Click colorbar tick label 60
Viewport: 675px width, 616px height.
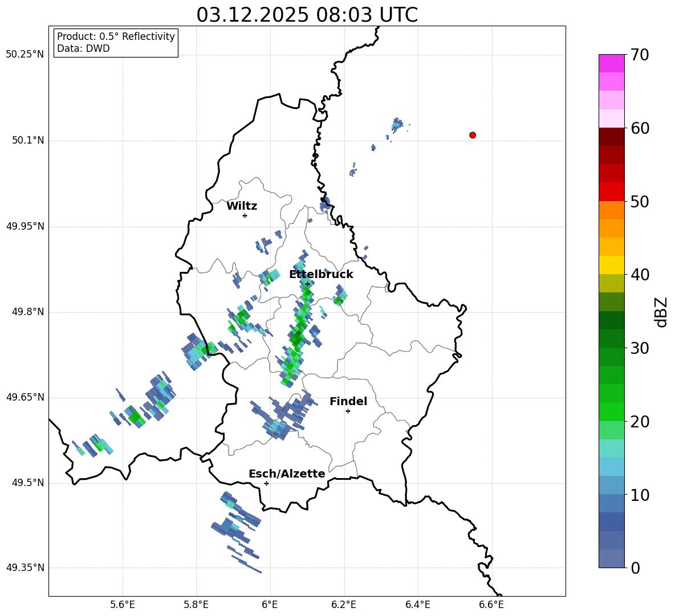(x=640, y=128)
